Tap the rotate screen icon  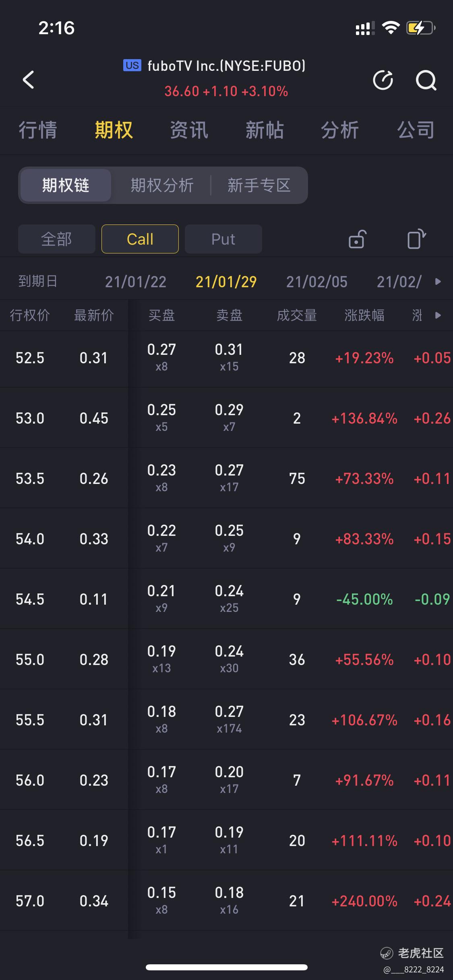tap(417, 239)
